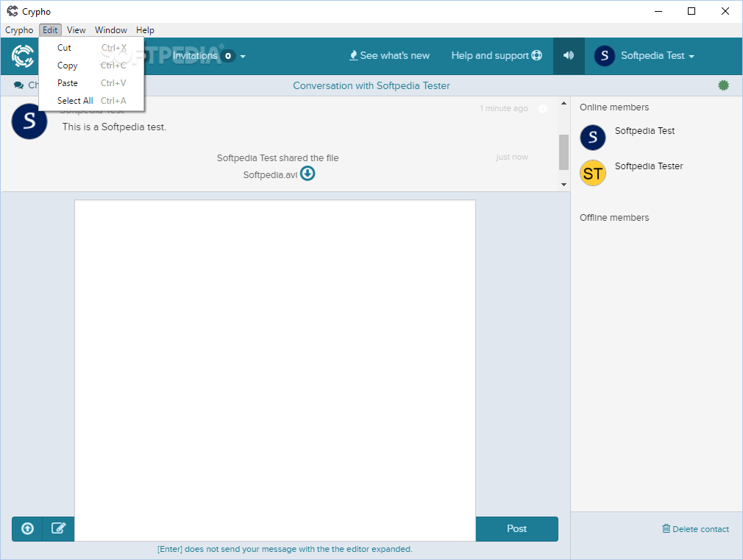Viewport: 743px width, 560px height.
Task: Choose Select All from the Edit menu
Action: click(x=91, y=101)
